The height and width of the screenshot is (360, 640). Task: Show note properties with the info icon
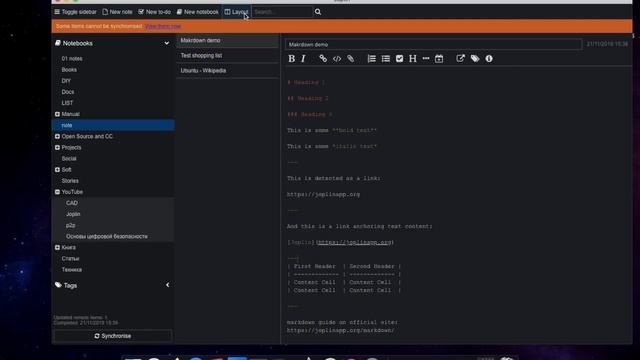(x=489, y=59)
